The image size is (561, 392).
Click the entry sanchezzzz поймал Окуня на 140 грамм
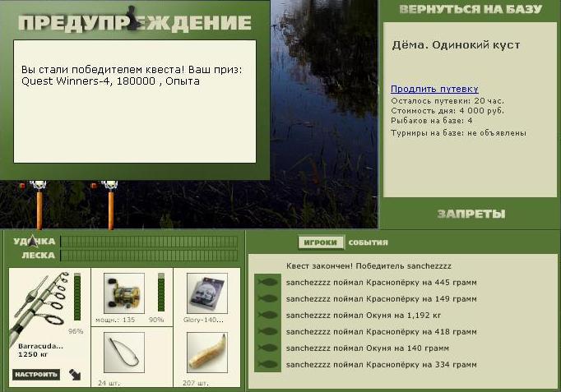pos(368,348)
